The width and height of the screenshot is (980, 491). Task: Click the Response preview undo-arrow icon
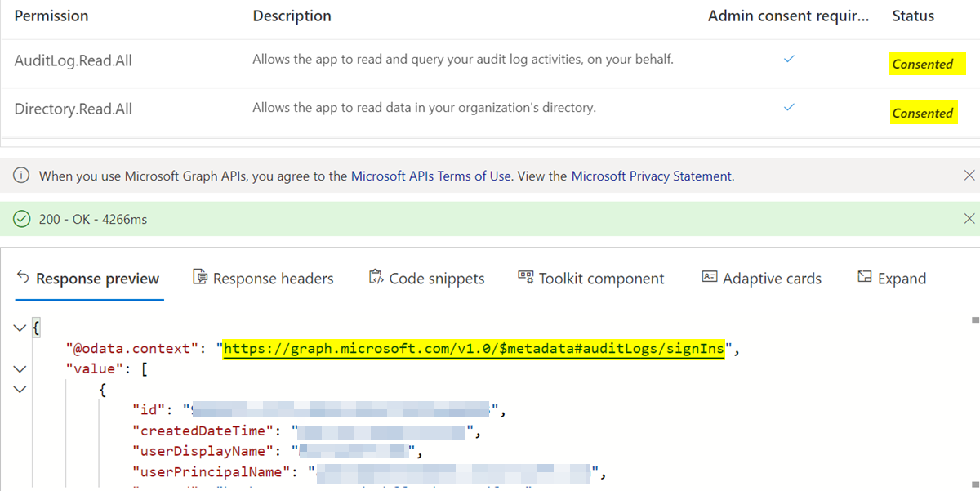pyautogui.click(x=23, y=277)
